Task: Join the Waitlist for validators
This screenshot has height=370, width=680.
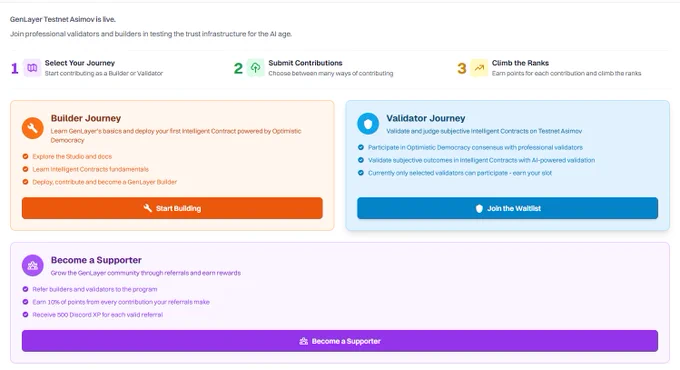Action: point(507,208)
